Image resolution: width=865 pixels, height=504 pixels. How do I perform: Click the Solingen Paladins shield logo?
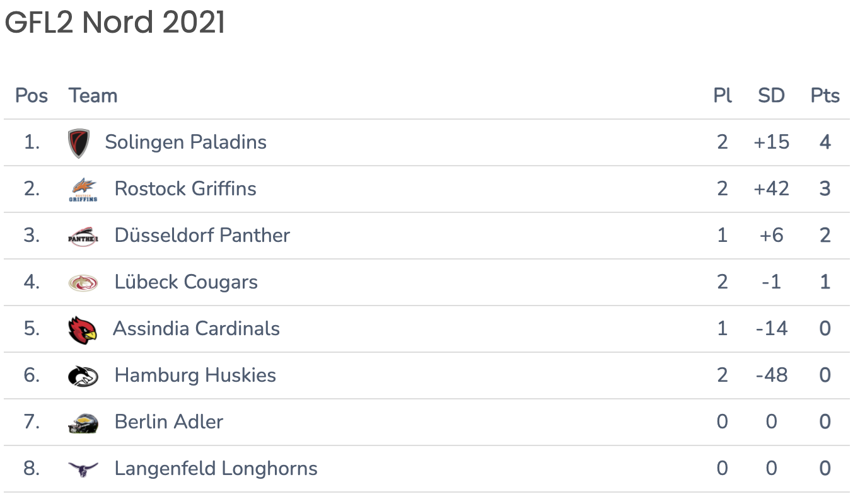(79, 143)
